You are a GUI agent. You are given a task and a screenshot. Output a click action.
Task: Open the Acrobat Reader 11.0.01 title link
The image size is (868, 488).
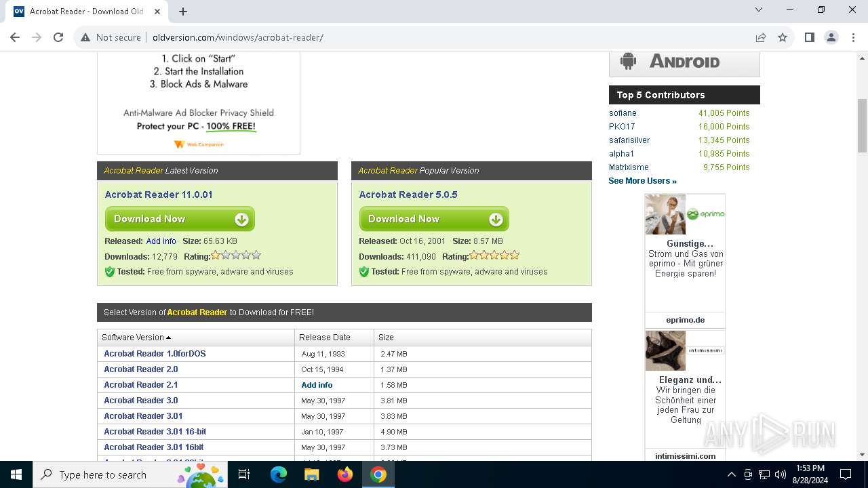[159, 195]
